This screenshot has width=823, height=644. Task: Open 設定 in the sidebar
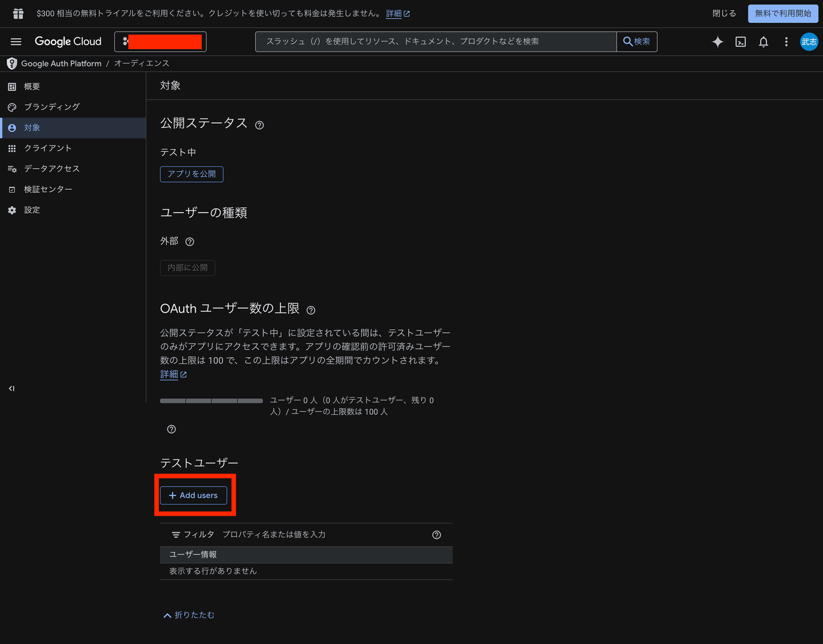point(73,210)
